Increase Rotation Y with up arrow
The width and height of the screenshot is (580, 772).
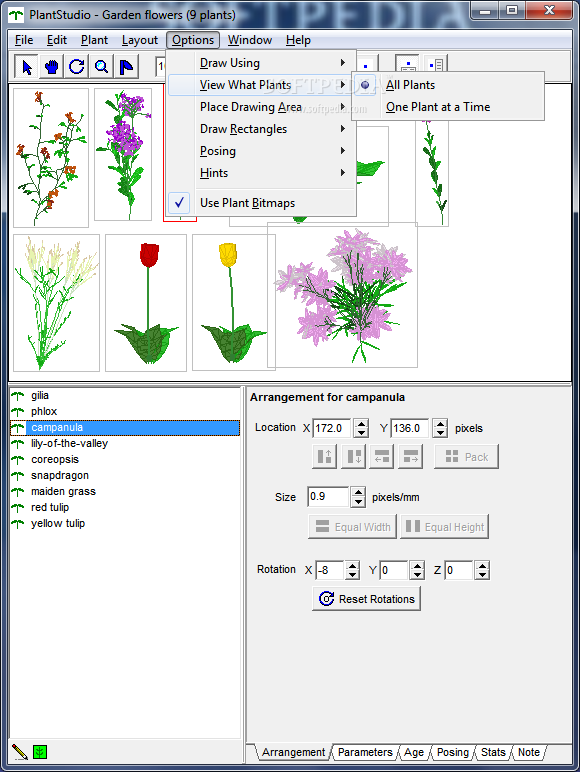pyautogui.click(x=418, y=565)
